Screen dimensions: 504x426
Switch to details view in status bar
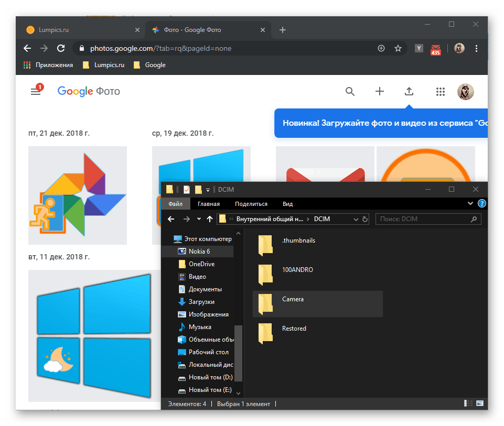click(x=468, y=403)
